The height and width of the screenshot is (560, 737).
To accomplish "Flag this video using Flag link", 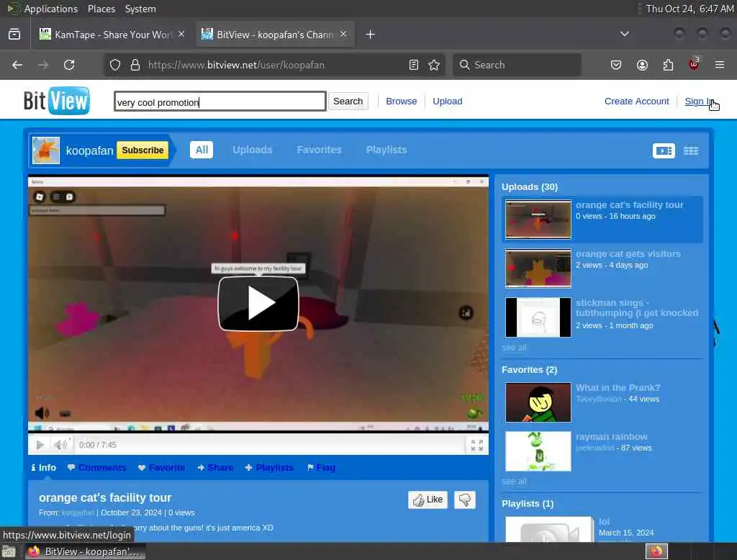I will coord(321,467).
